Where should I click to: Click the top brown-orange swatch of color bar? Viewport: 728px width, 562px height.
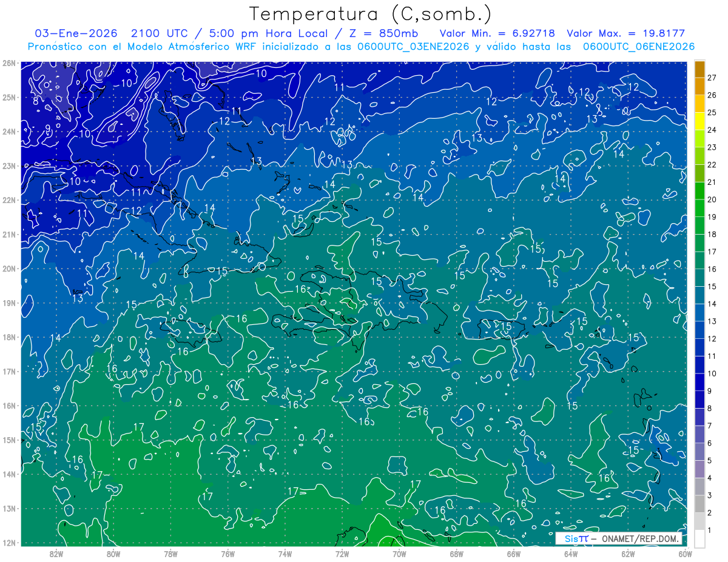click(x=699, y=70)
